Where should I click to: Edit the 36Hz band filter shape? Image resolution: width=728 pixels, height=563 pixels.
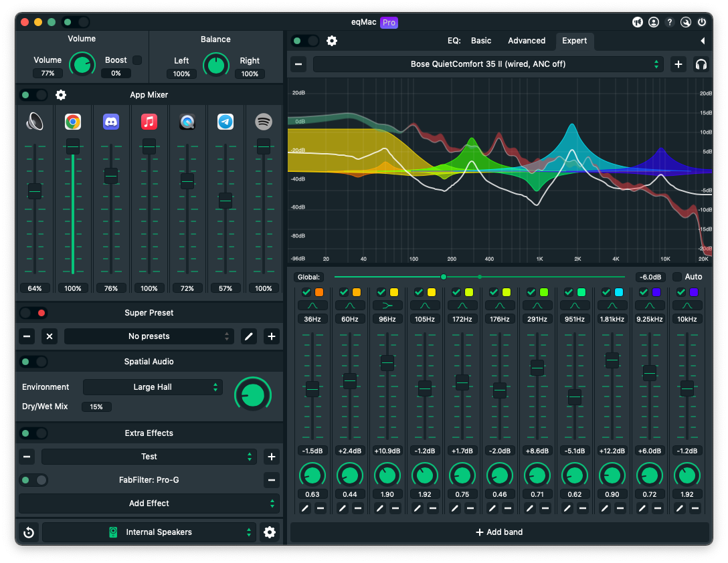pos(312,306)
